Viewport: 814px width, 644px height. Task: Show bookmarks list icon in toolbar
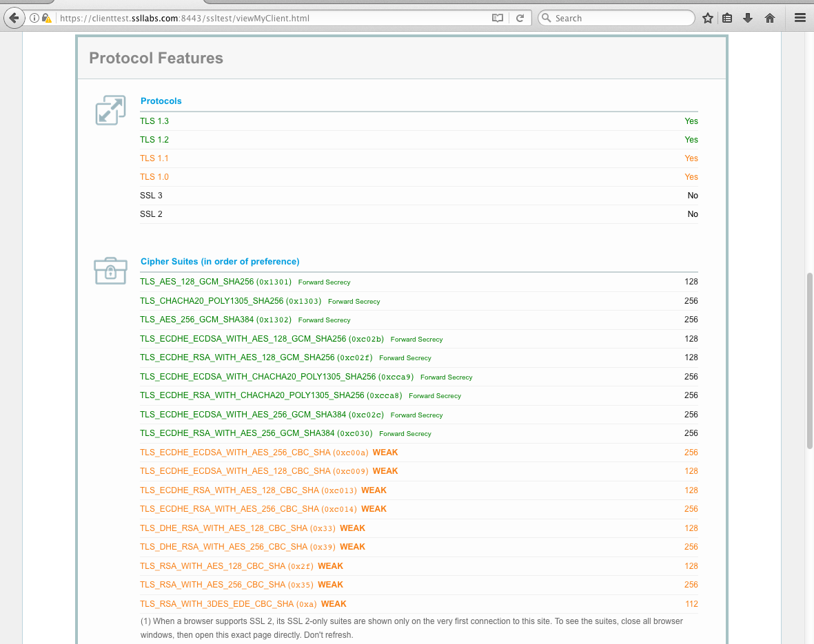click(x=727, y=18)
